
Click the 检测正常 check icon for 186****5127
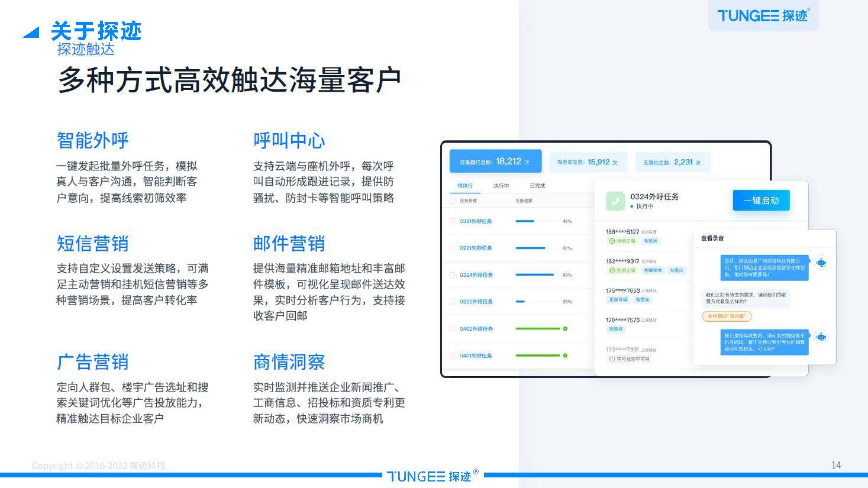612,241
